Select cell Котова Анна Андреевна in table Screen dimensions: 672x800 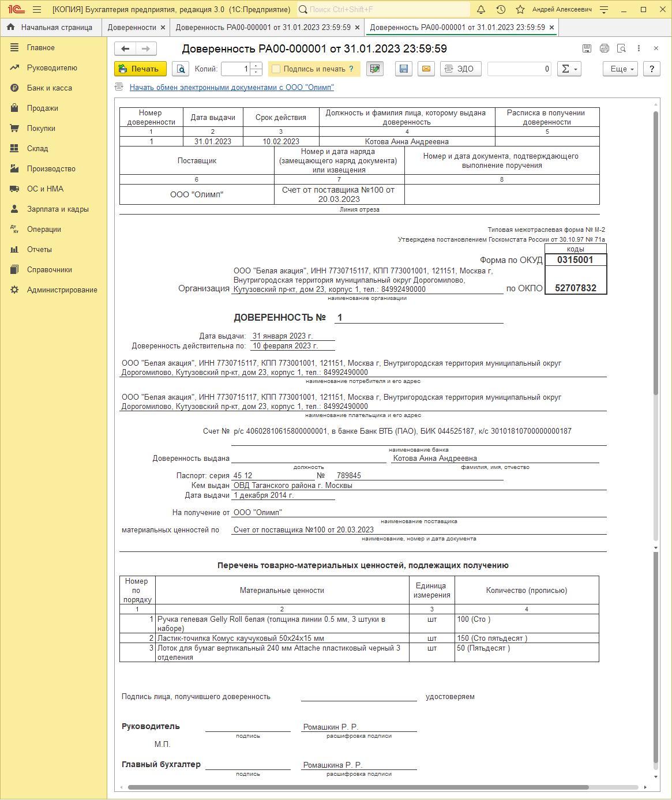(407, 141)
